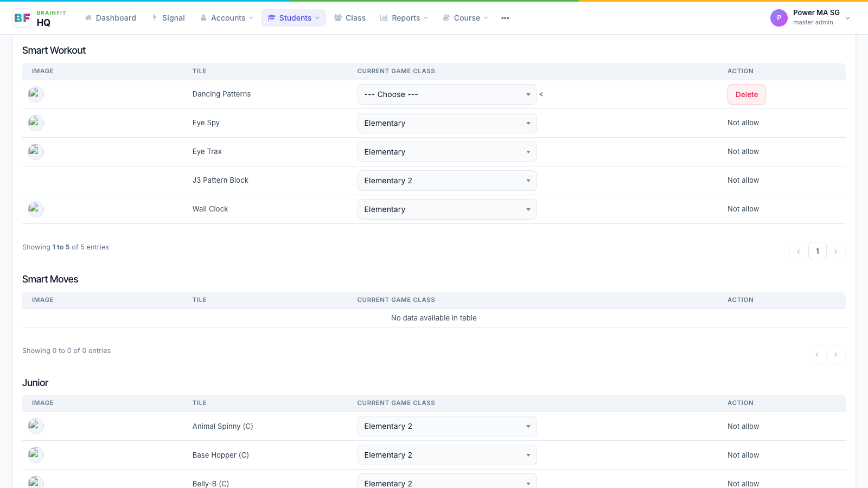The height and width of the screenshot is (488, 868).
Task: Click next page arrow in Smart Moves table
Action: 836,355
